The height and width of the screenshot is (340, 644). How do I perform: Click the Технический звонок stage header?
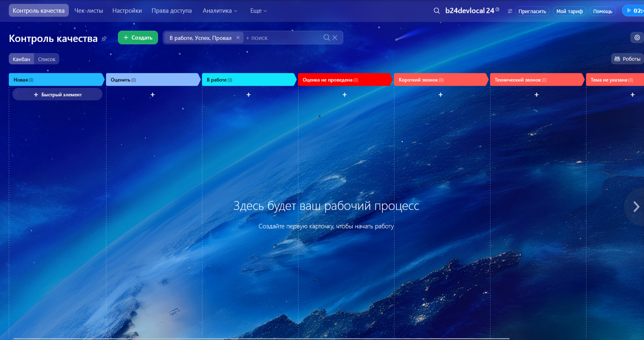(x=537, y=80)
